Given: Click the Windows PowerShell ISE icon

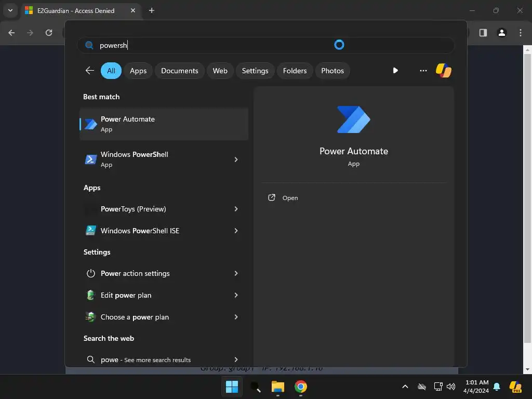Looking at the screenshot, I should coord(90,231).
